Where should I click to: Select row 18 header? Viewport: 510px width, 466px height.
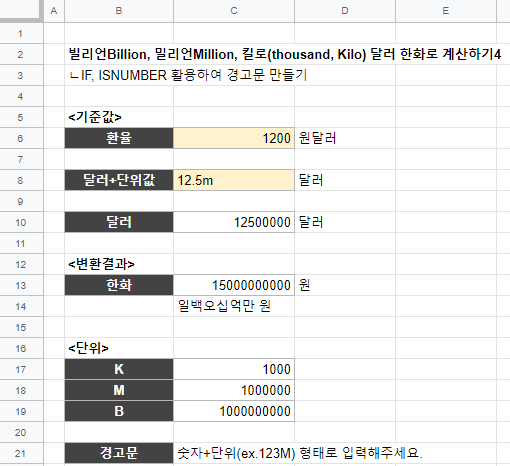21,390
